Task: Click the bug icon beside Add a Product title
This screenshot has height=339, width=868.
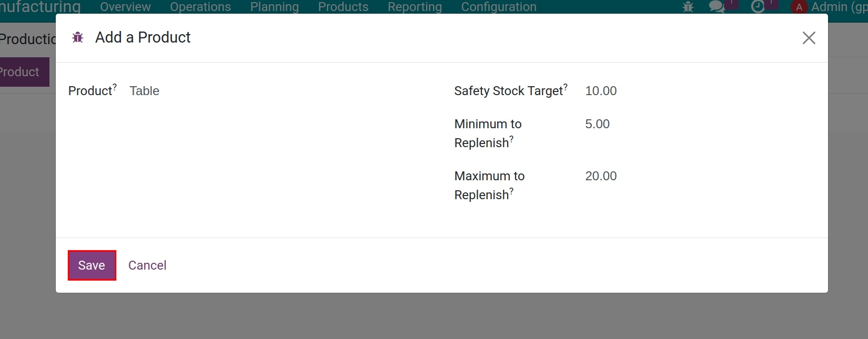Action: [78, 37]
